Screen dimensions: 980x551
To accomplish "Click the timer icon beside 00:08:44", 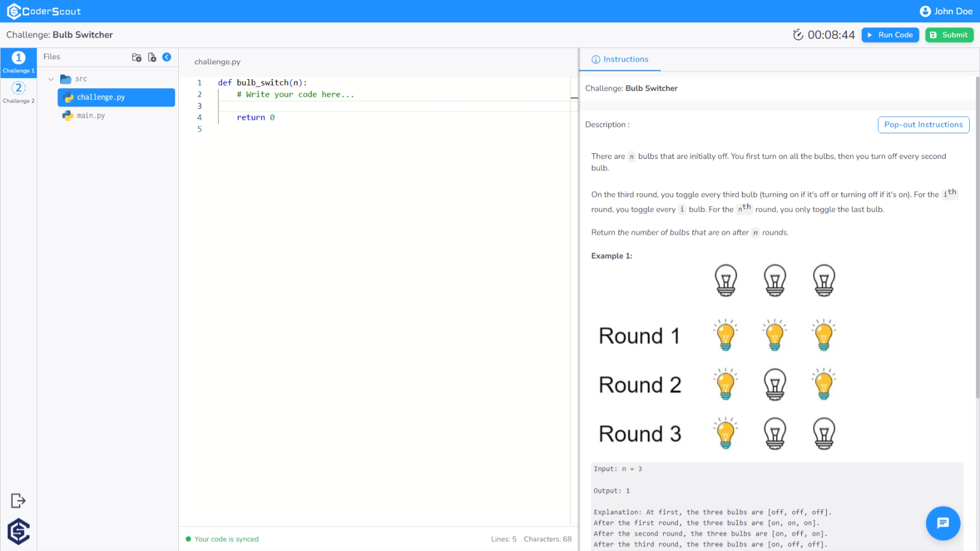I will 798,34.
